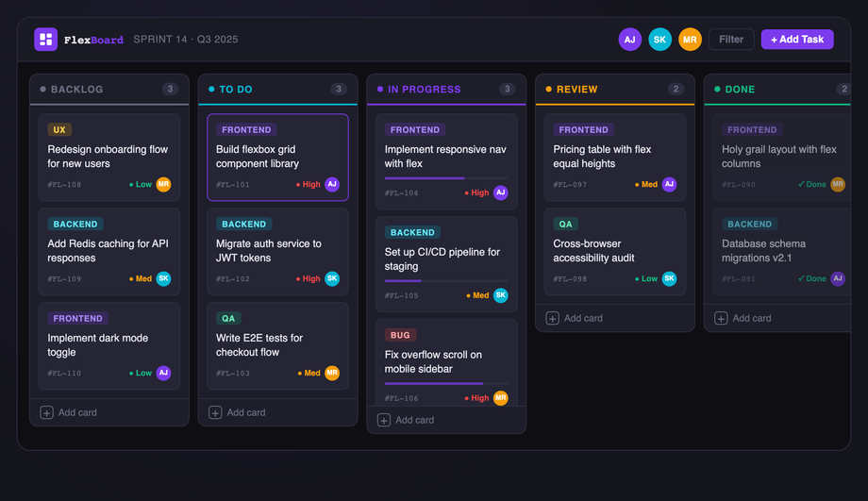Open the Write E2E tests card
The width and height of the screenshot is (868, 501).
point(278,345)
